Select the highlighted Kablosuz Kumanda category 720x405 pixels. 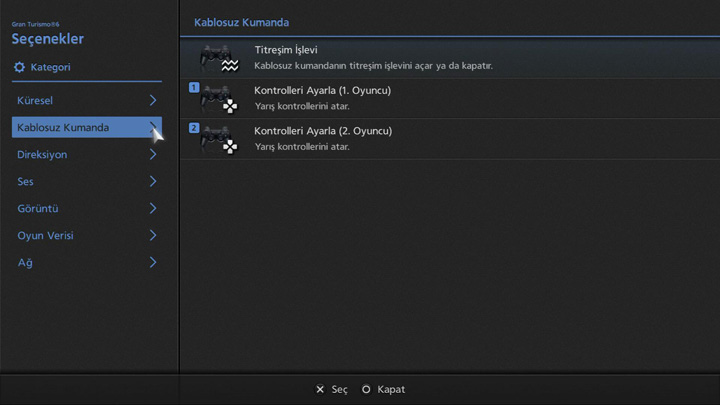[80, 128]
